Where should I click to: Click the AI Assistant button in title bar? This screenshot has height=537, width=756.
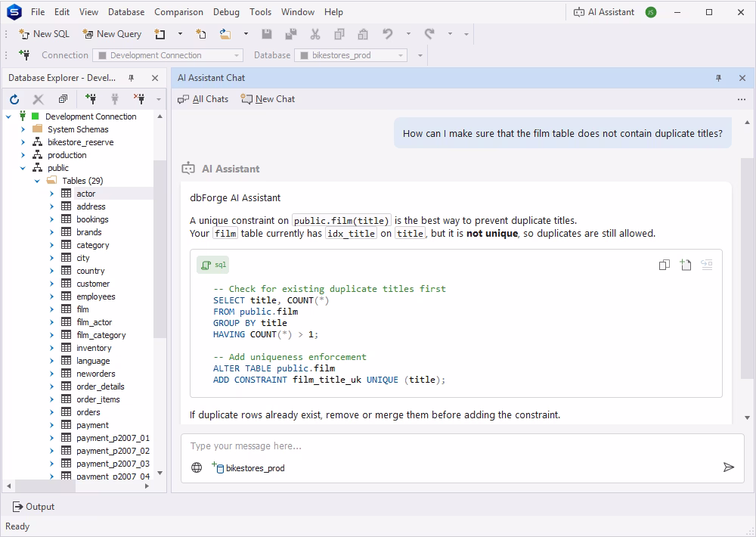pos(603,12)
